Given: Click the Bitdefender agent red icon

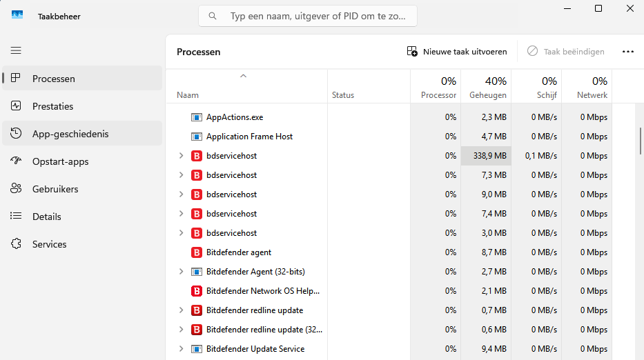Looking at the screenshot, I should pos(197,252).
